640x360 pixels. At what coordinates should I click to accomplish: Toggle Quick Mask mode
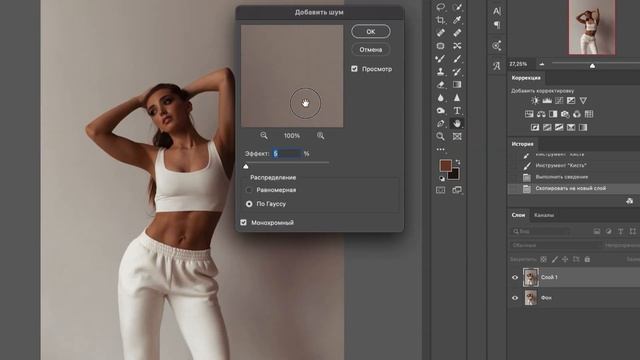440,190
